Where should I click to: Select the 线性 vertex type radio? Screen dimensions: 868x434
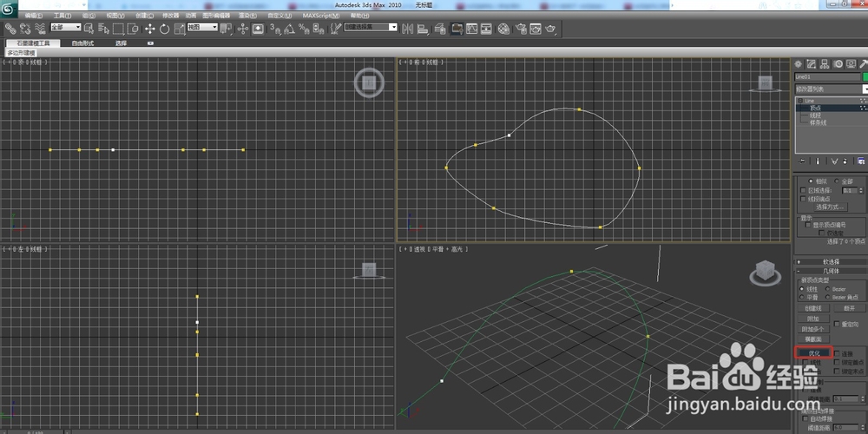[801, 288]
